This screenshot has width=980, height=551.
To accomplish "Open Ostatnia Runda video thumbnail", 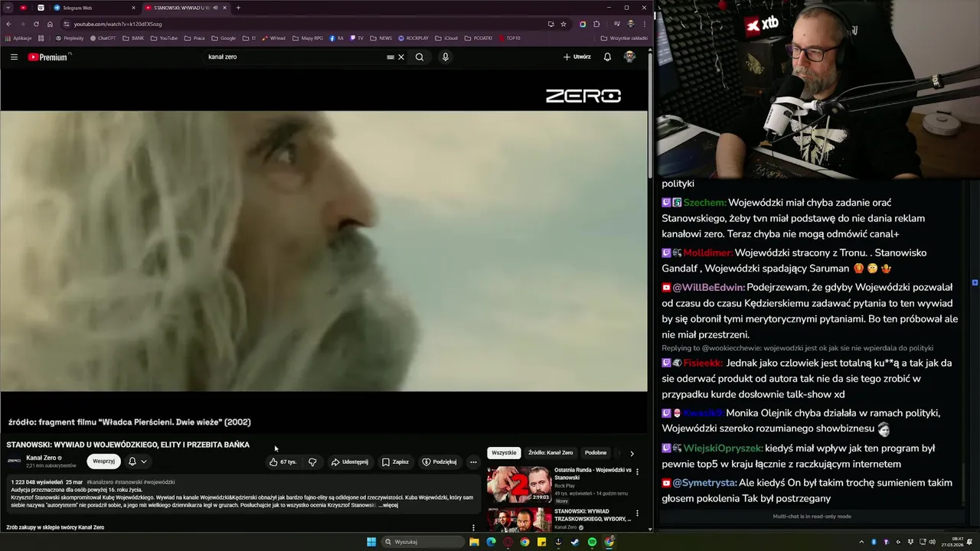I will pos(518,484).
